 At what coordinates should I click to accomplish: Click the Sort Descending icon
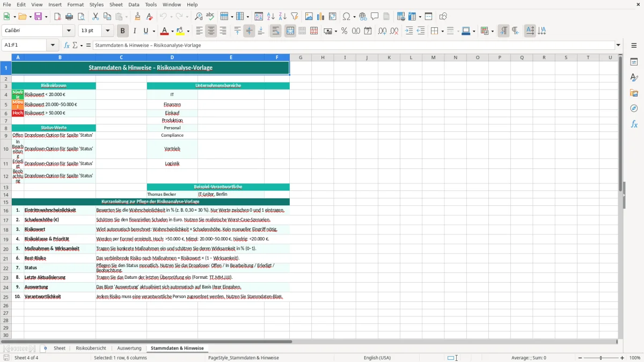coord(283,17)
